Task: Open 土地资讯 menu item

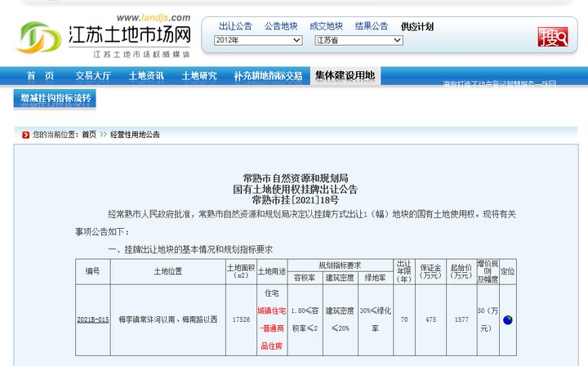Action: click(x=146, y=76)
